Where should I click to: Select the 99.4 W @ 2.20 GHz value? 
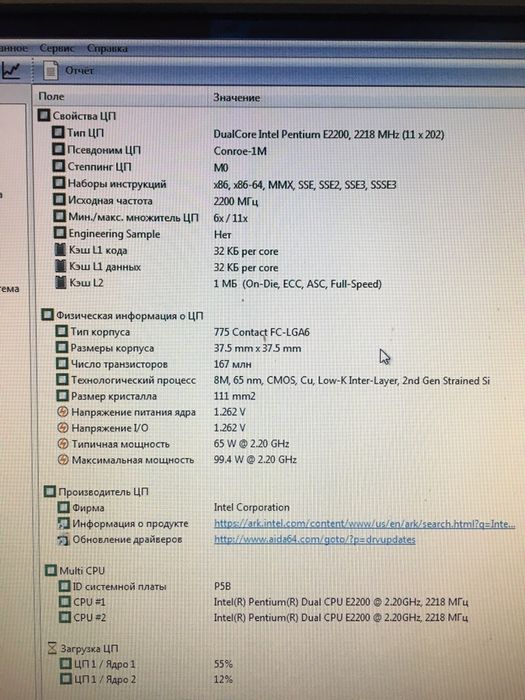pos(255,459)
